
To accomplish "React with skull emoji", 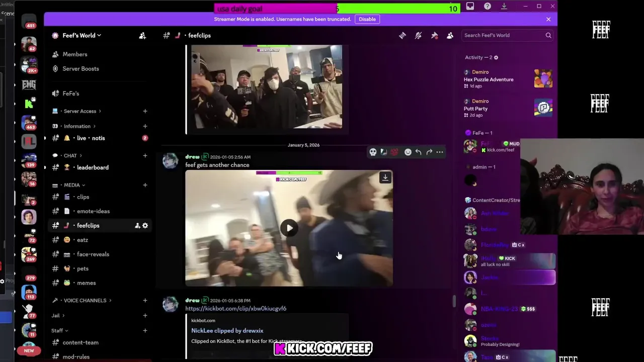I will (x=373, y=152).
